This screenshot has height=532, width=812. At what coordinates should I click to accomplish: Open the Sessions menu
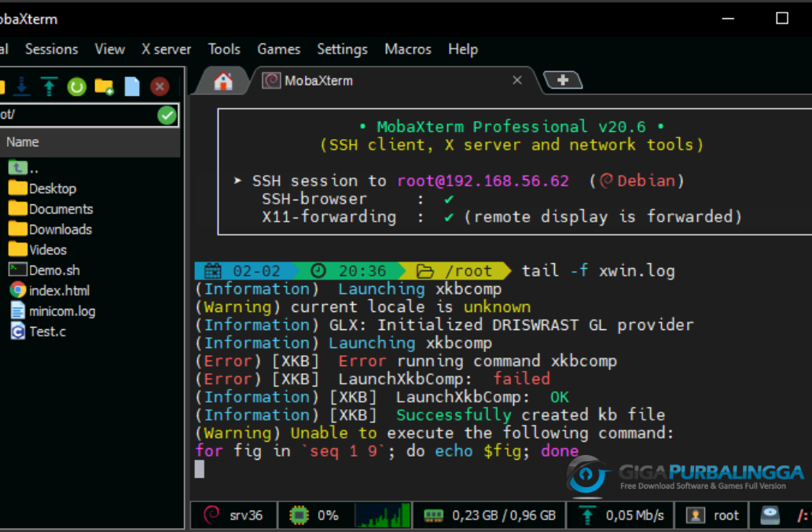(52, 50)
